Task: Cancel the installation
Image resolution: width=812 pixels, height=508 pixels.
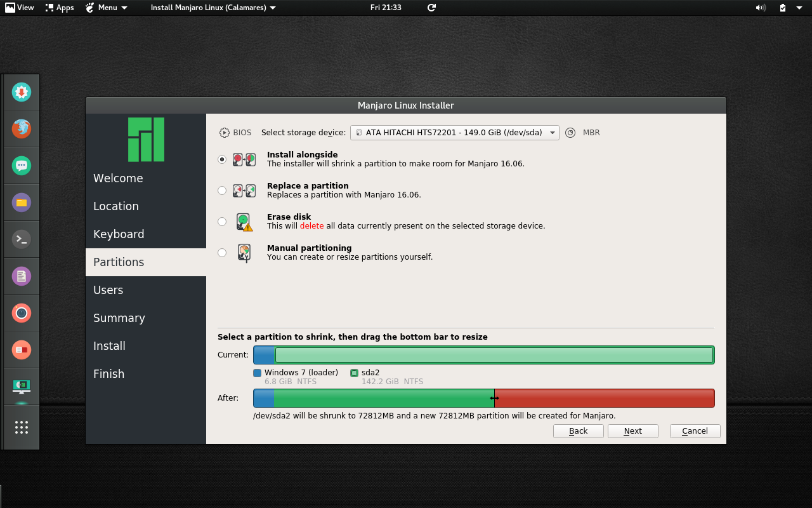Action: coord(695,431)
